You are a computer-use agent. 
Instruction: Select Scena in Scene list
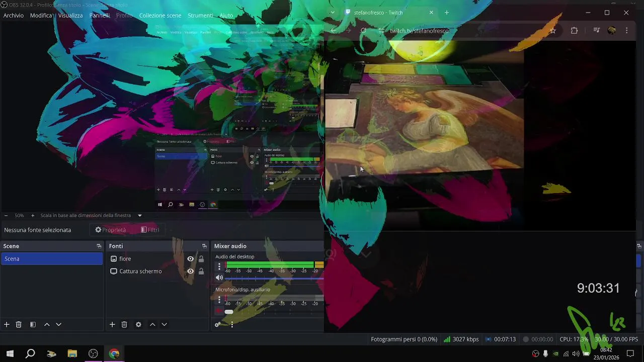coord(52,259)
